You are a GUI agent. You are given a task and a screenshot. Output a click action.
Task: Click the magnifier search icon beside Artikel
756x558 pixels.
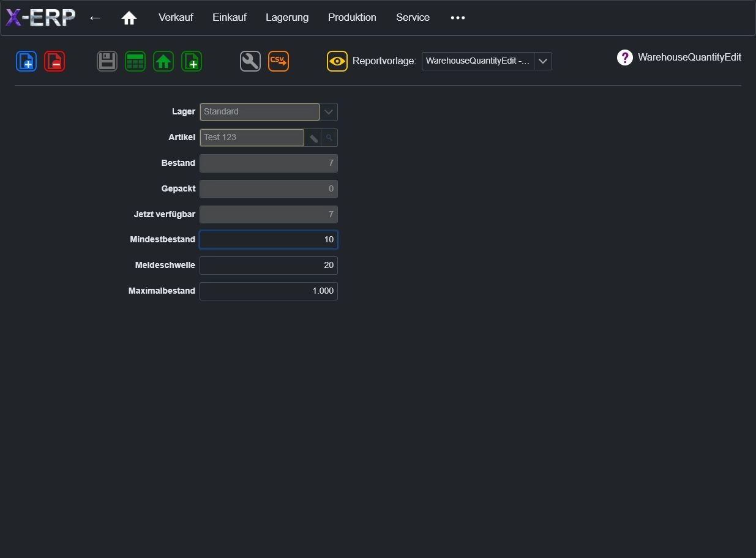329,138
